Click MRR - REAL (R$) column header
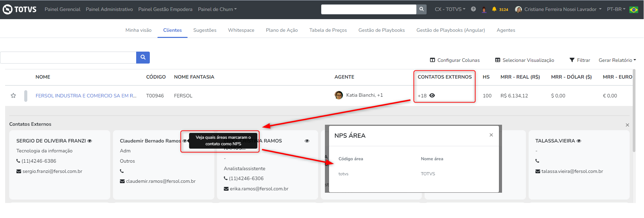This screenshot has width=644, height=218. click(520, 77)
